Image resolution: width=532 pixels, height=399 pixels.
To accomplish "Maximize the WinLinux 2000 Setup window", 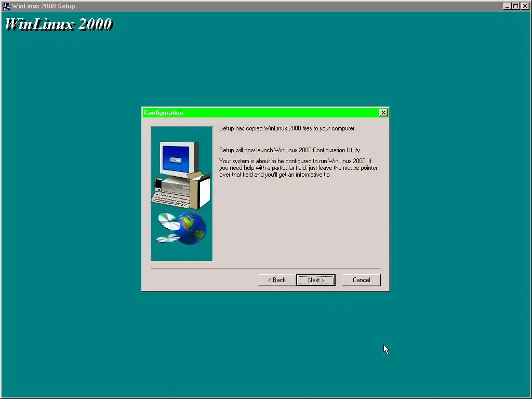I will click(515, 6).
